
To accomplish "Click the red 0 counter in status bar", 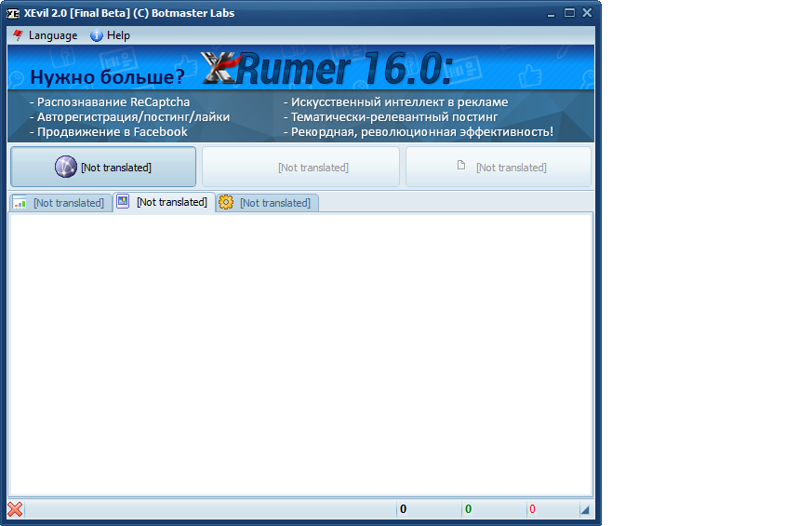I will (x=532, y=509).
